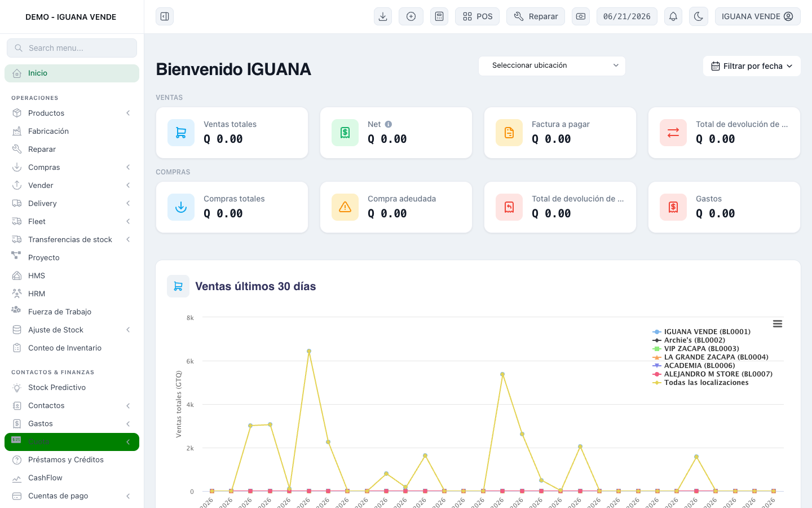Click the Ventas totales cart icon
Screen dimensions: 812x508
(x=181, y=133)
